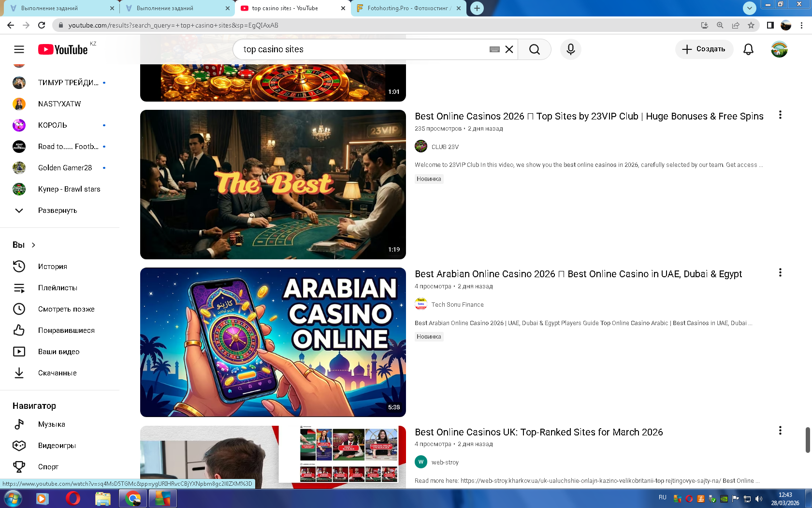Viewport: 812px width, 508px height.
Task: Open Your videos via its play icon
Action: click(19, 352)
